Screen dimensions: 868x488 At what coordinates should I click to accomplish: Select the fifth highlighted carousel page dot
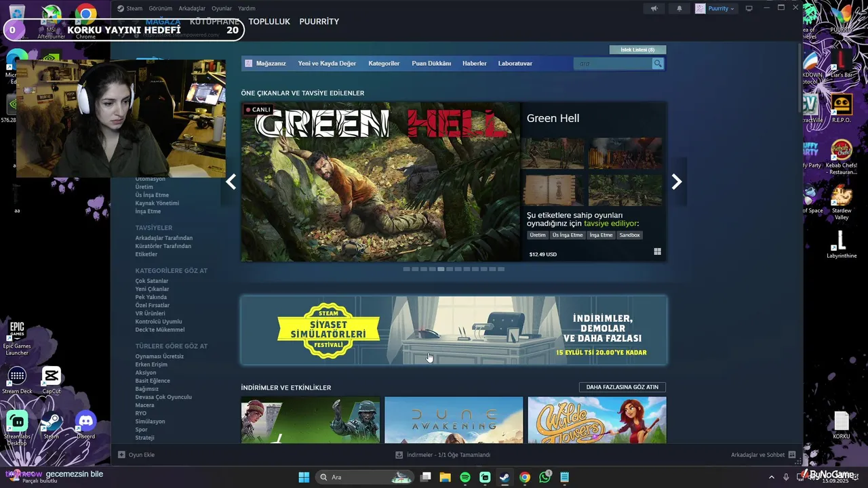click(441, 269)
